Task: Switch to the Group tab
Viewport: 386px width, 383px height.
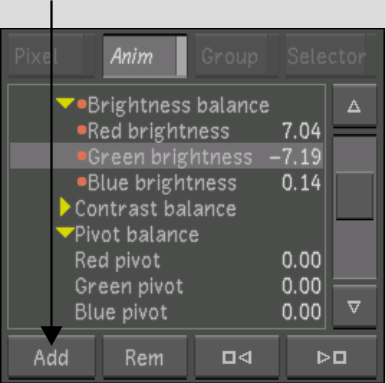Action: [236, 56]
